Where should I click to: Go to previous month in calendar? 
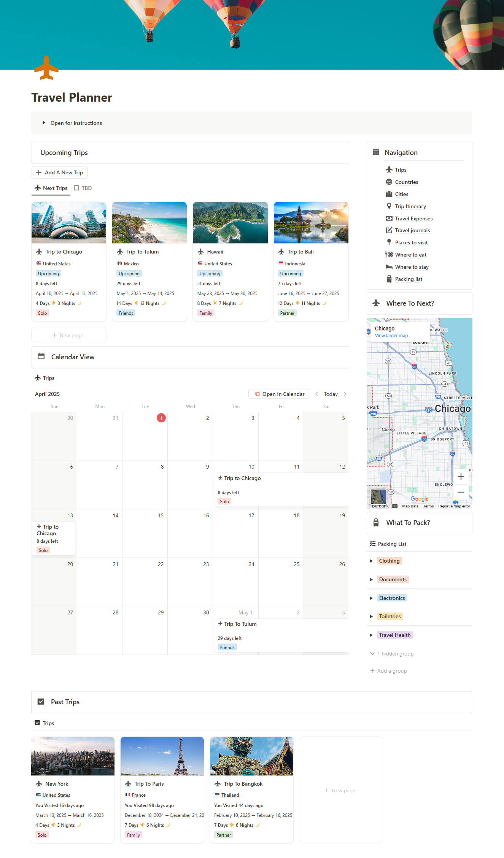[x=316, y=394]
